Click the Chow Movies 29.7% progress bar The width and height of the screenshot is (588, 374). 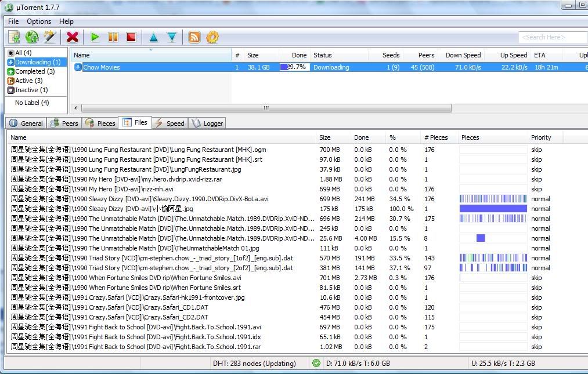click(295, 67)
